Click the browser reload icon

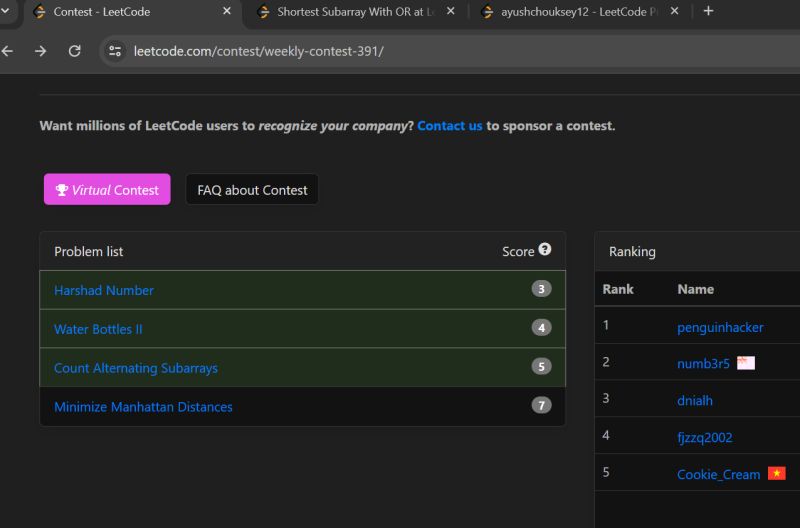(74, 51)
